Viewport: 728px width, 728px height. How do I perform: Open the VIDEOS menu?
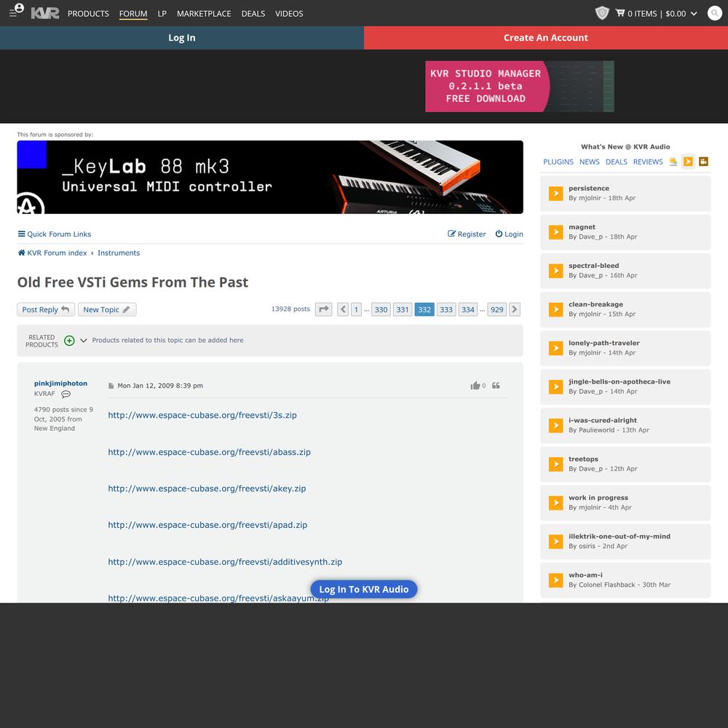point(289,13)
